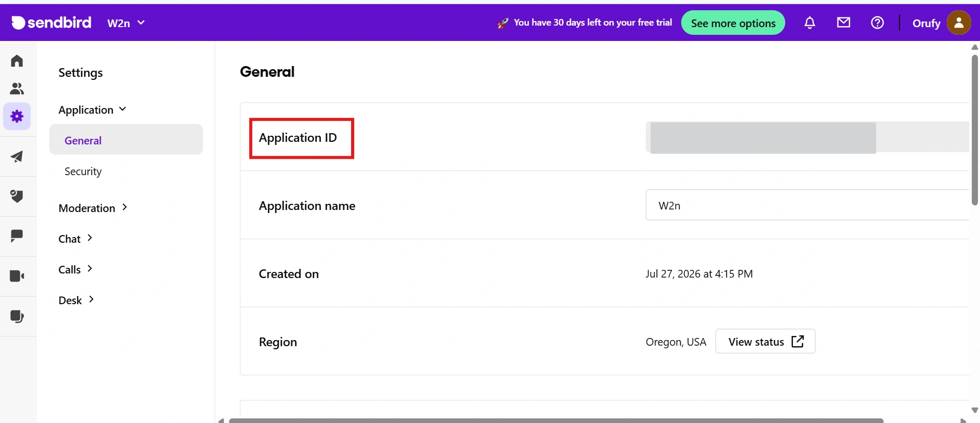Click the See more options button
Screen dimensions: 980x423
click(x=733, y=23)
